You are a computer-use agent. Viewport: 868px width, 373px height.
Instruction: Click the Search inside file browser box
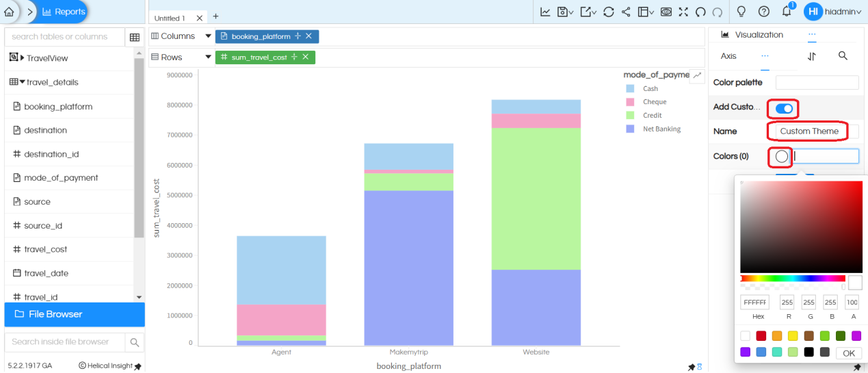tap(65, 342)
